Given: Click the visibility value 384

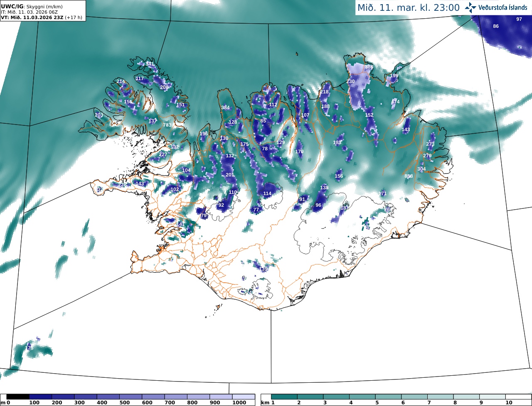Looking at the screenshot, I should click(x=225, y=108).
